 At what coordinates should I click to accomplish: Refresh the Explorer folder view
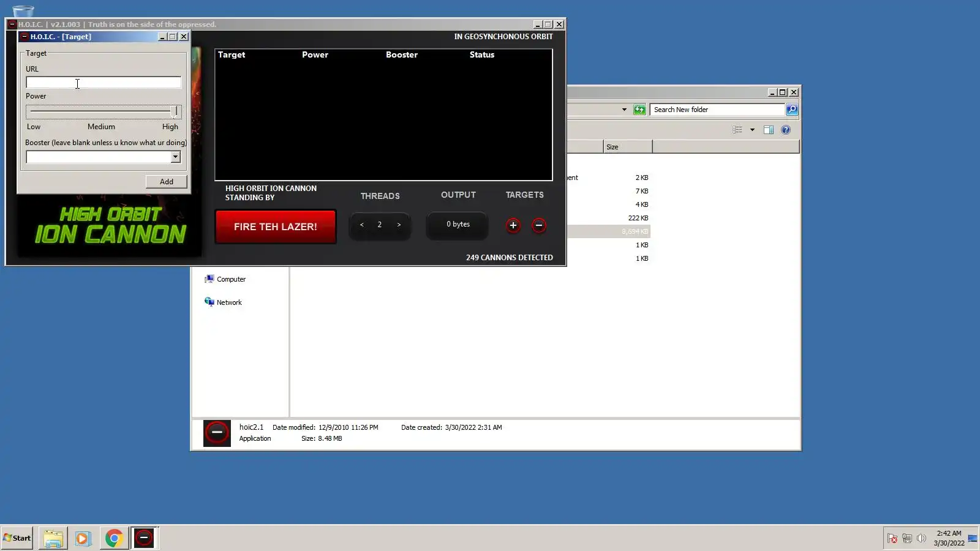639,110
